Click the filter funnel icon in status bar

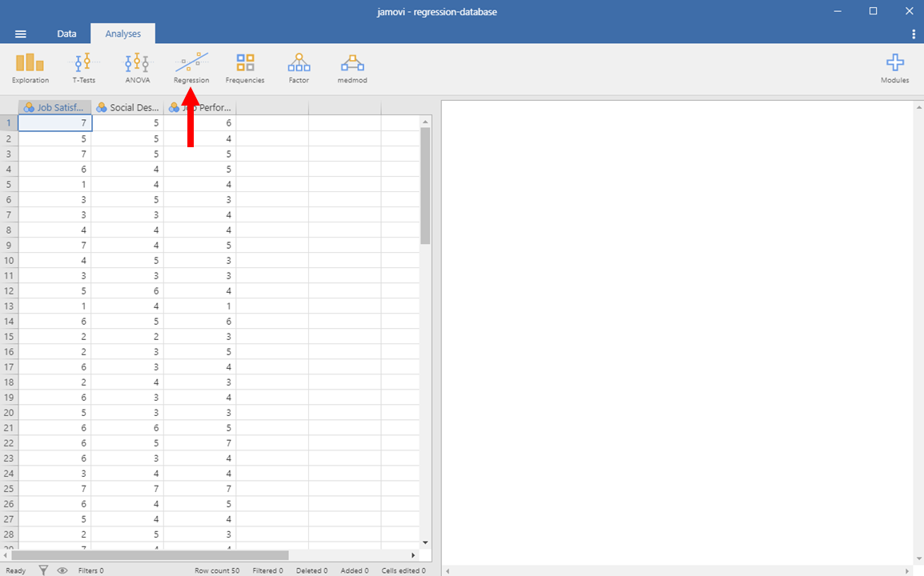(x=44, y=570)
